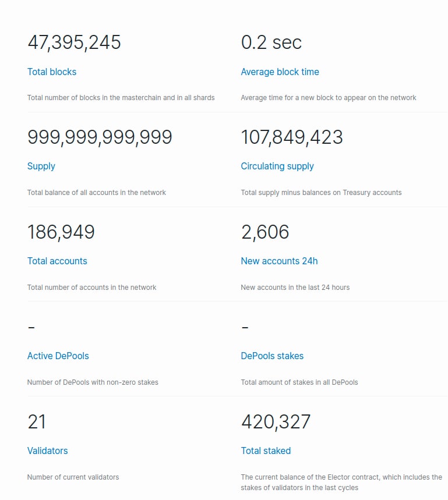Open the Total accounts link
Image resolution: width=448 pixels, height=500 pixels.
click(57, 261)
